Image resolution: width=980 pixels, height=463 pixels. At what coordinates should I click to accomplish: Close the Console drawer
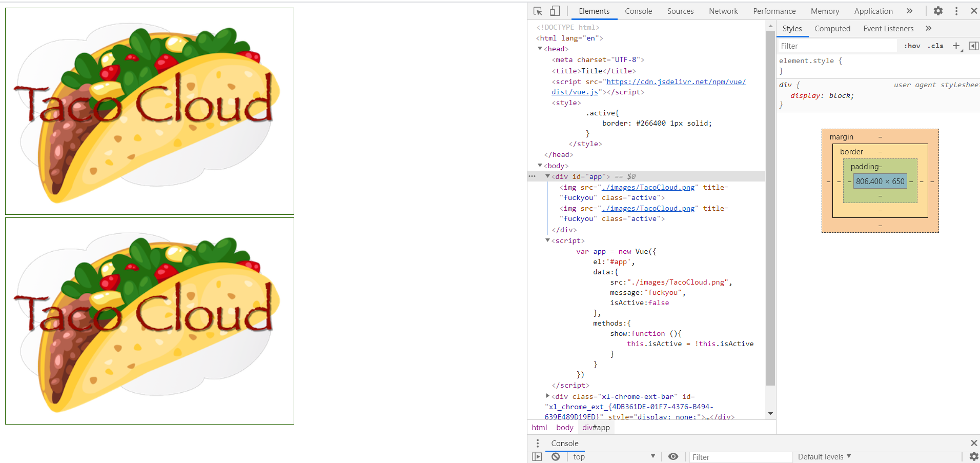point(974,443)
